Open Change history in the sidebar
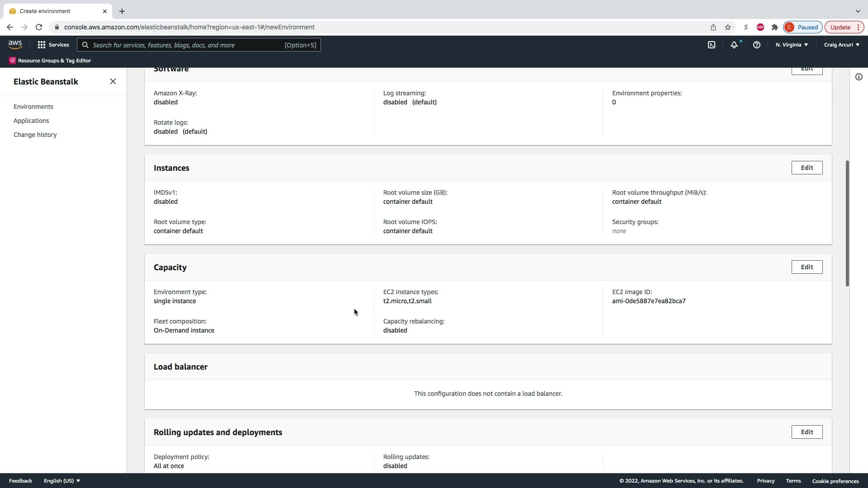Screen dimensions: 868x488 pos(35,135)
